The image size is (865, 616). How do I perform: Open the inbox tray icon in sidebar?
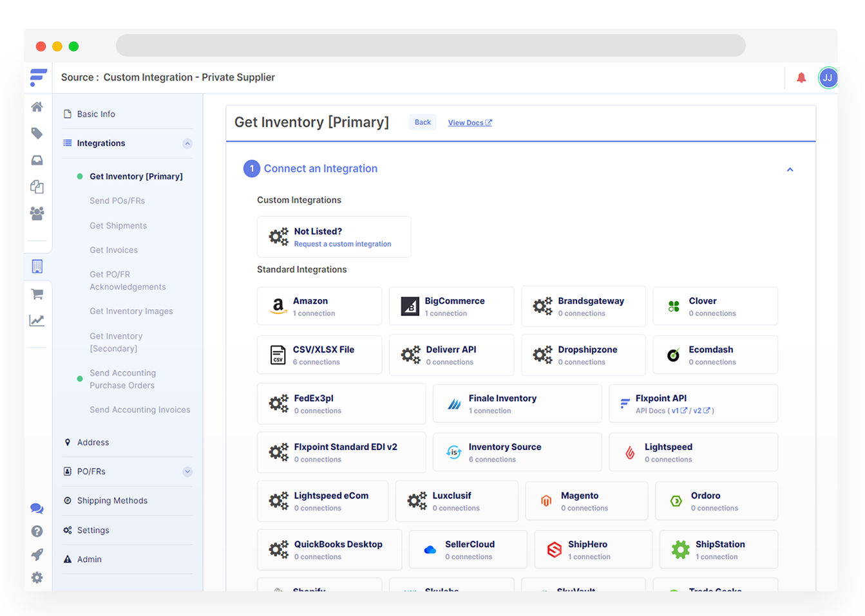point(37,160)
